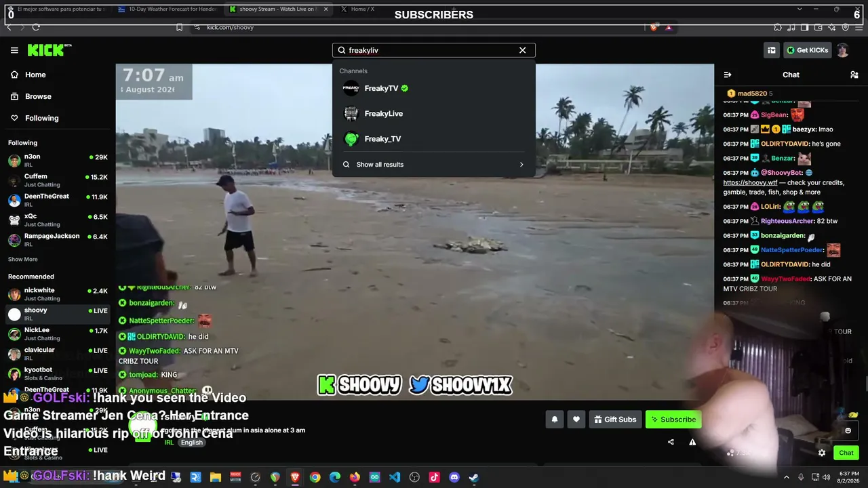Image resolution: width=868 pixels, height=488 pixels.
Task: Clear the search field with the X
Action: [522, 50]
